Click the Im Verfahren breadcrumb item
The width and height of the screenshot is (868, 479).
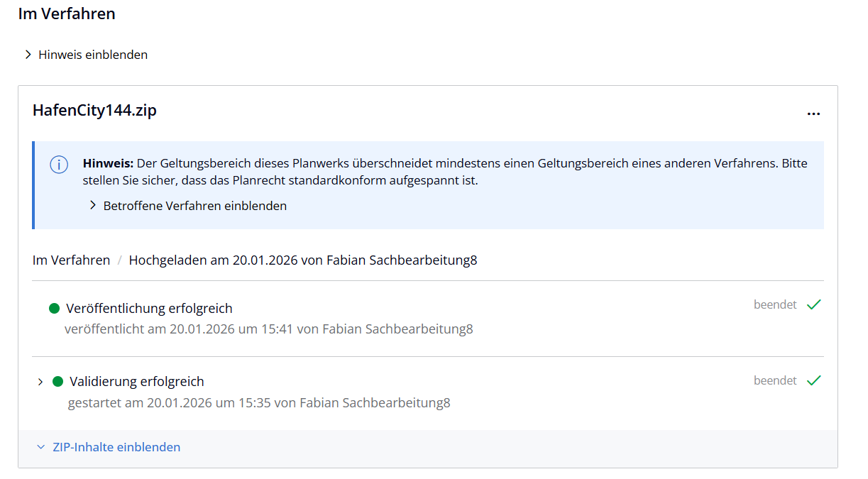(71, 260)
